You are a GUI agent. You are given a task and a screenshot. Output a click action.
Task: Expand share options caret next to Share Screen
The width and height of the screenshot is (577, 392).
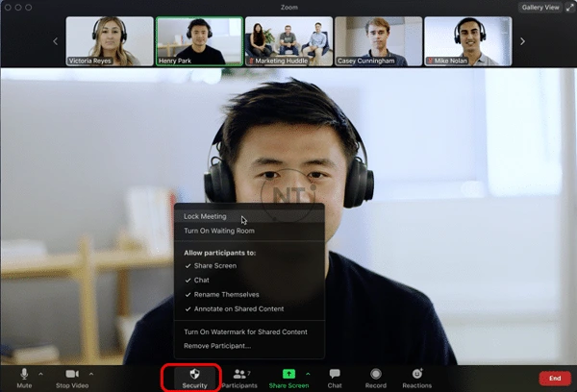[x=308, y=374]
